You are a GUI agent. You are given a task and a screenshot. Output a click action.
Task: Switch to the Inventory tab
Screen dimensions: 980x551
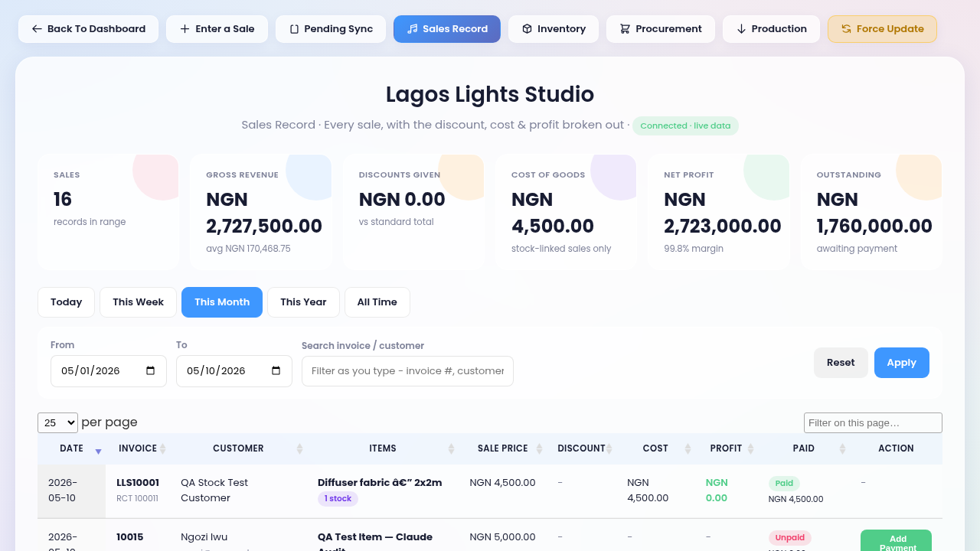(x=554, y=29)
